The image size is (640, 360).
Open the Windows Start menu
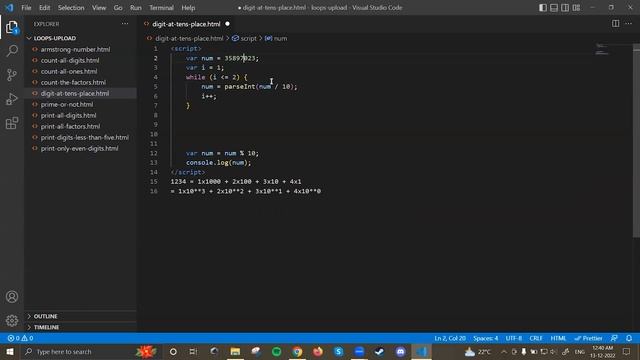tap(10, 351)
